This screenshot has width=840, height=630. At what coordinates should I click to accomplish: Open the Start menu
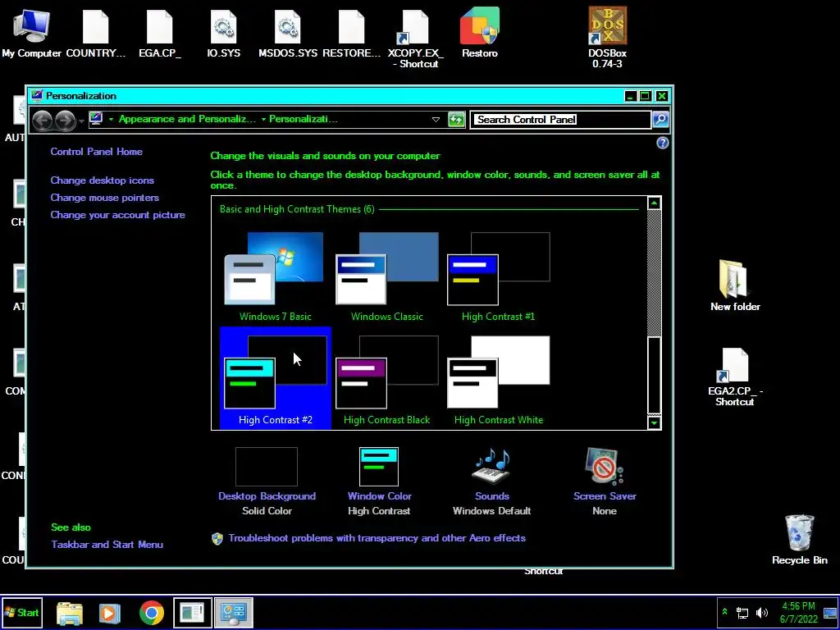click(x=21, y=613)
